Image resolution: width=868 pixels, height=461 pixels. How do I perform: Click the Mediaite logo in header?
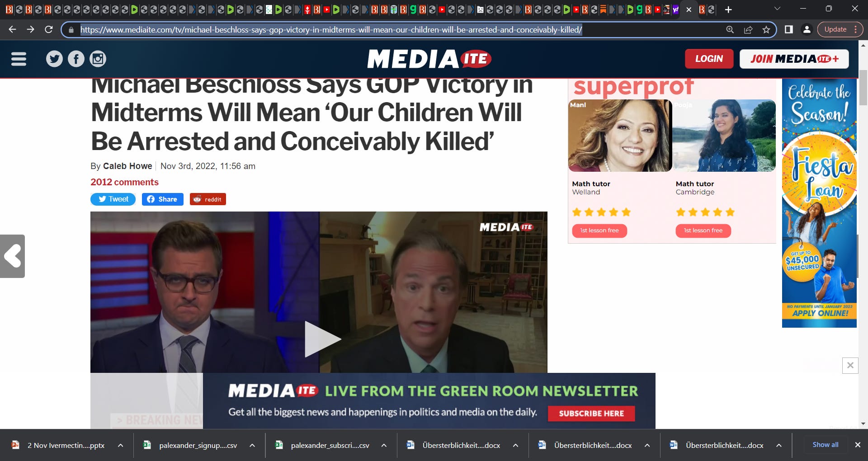pos(429,59)
